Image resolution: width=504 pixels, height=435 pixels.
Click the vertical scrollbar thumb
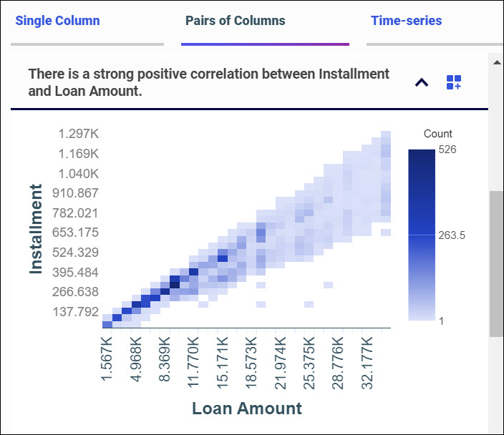point(496,263)
